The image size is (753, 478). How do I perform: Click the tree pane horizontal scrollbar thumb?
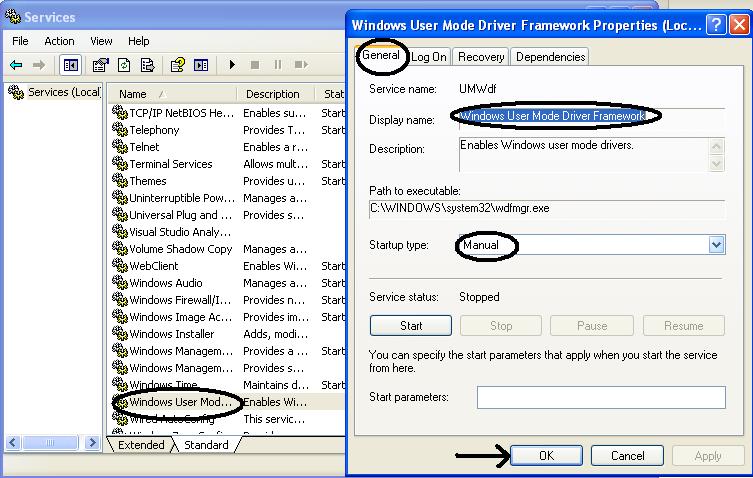coord(50,442)
